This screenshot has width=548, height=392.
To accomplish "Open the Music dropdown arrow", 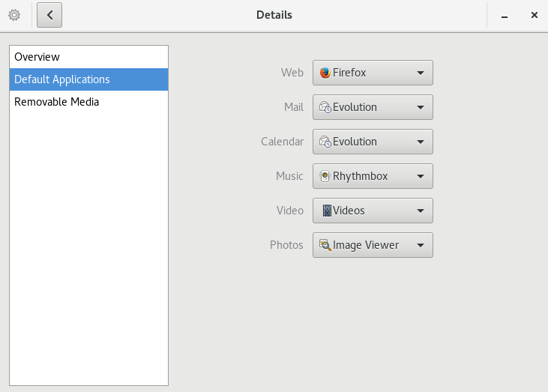I will [x=421, y=176].
